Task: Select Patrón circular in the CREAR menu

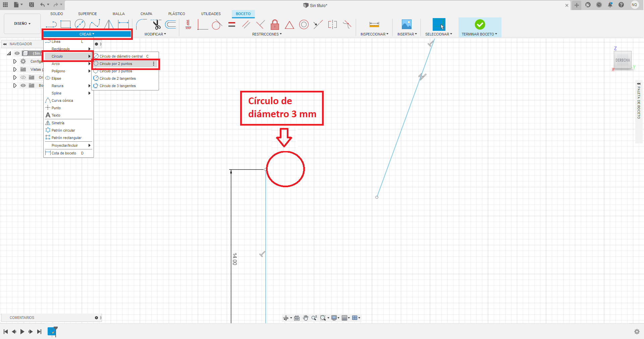Action: click(x=68, y=130)
